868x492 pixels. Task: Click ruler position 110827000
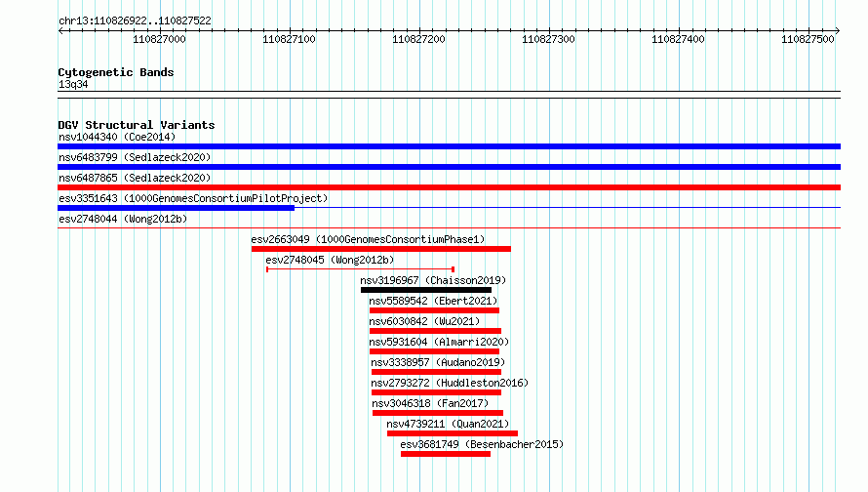point(159,39)
